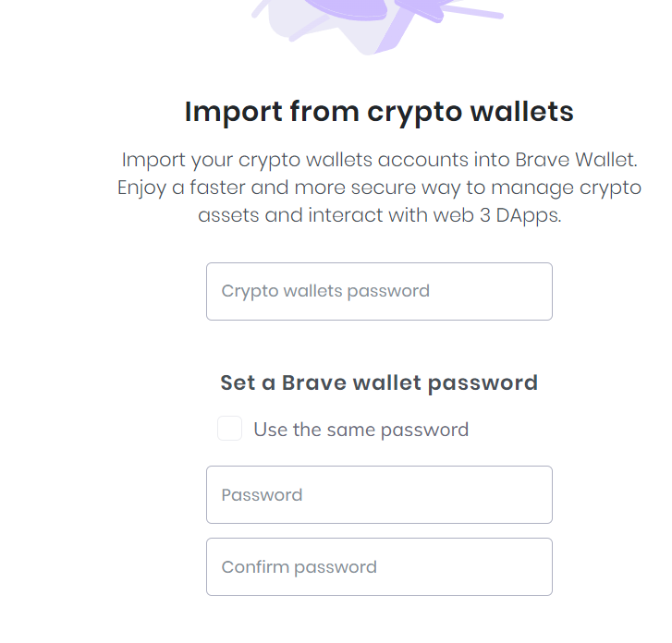Click the "Use the same password" label
Image resolution: width=672 pixels, height=643 pixels.
(360, 430)
